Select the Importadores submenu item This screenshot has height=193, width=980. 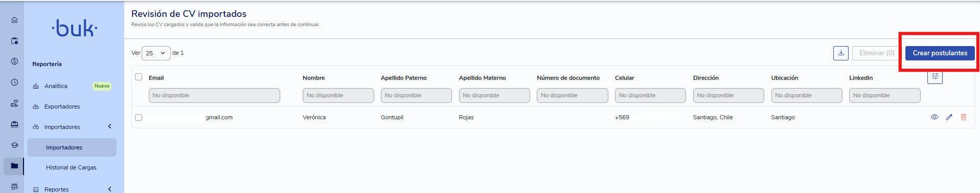coord(72,147)
